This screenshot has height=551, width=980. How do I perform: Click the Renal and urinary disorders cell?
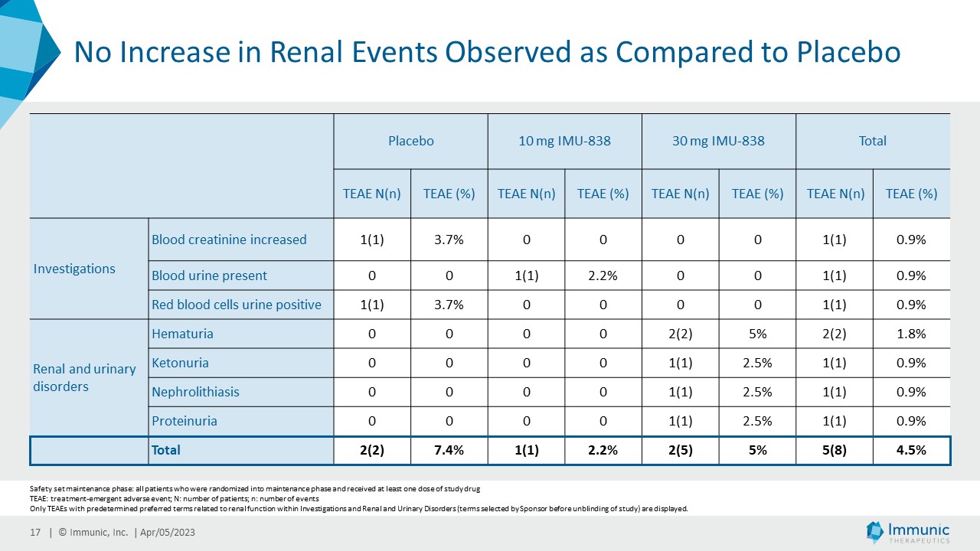[84, 377]
